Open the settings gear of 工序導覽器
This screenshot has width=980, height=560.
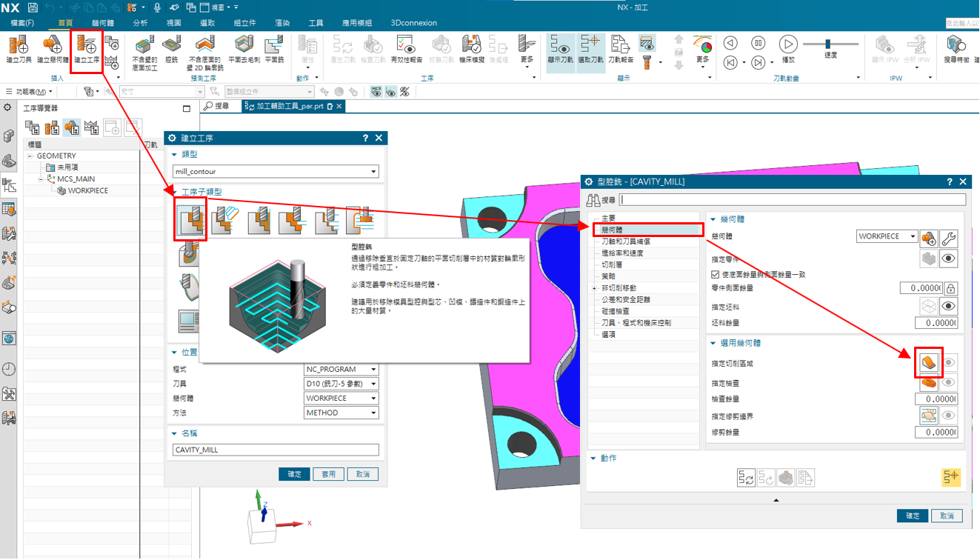7,107
